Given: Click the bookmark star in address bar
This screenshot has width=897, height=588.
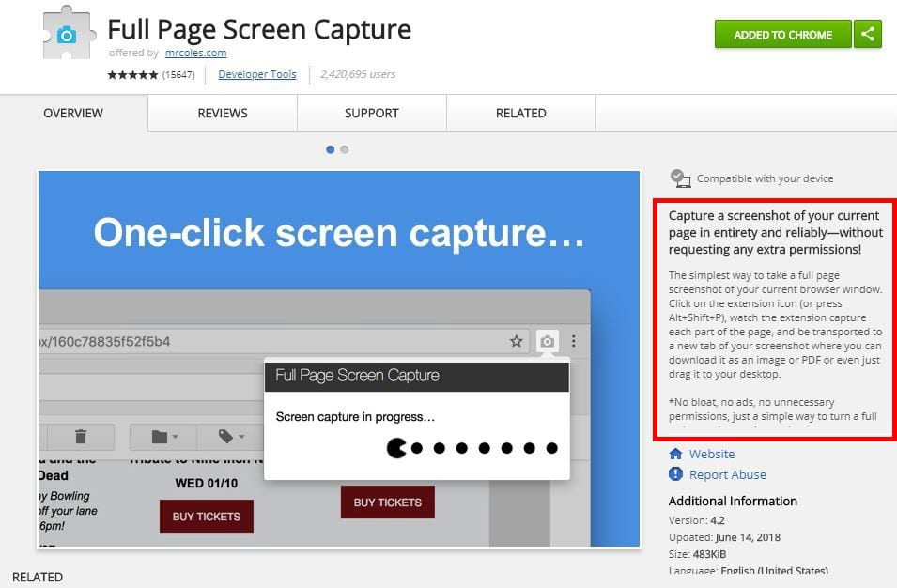Looking at the screenshot, I should point(516,341).
